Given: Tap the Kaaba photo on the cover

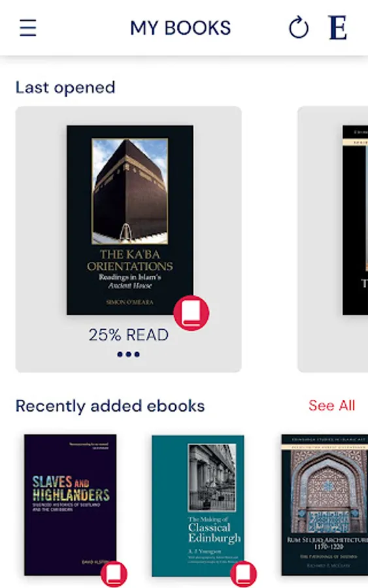Looking at the screenshot, I should pos(130,191).
